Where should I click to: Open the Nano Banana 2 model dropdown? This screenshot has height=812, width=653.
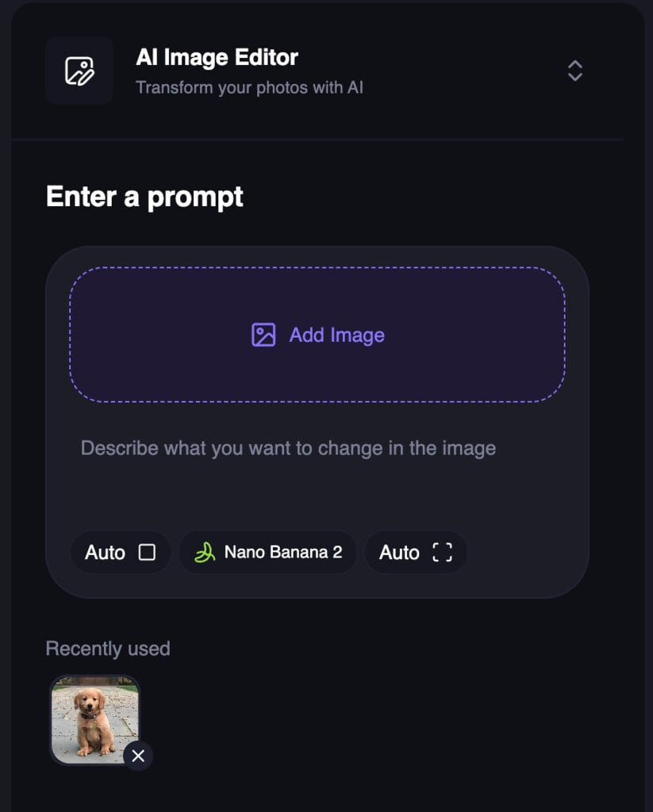pos(267,552)
